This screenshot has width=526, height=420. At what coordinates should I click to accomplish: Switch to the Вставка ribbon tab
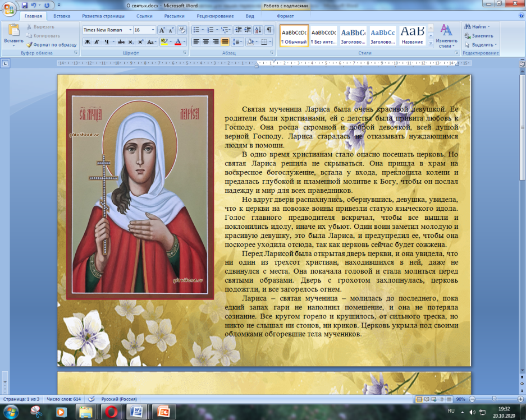(62, 16)
